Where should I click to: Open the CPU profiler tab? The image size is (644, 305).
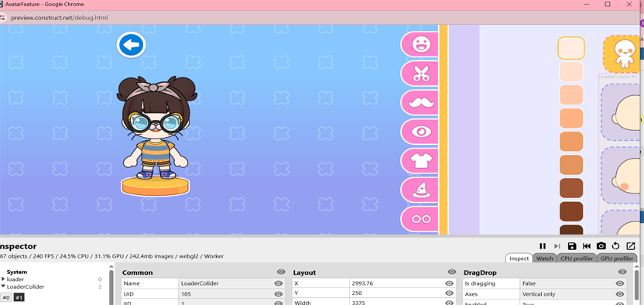(577, 259)
